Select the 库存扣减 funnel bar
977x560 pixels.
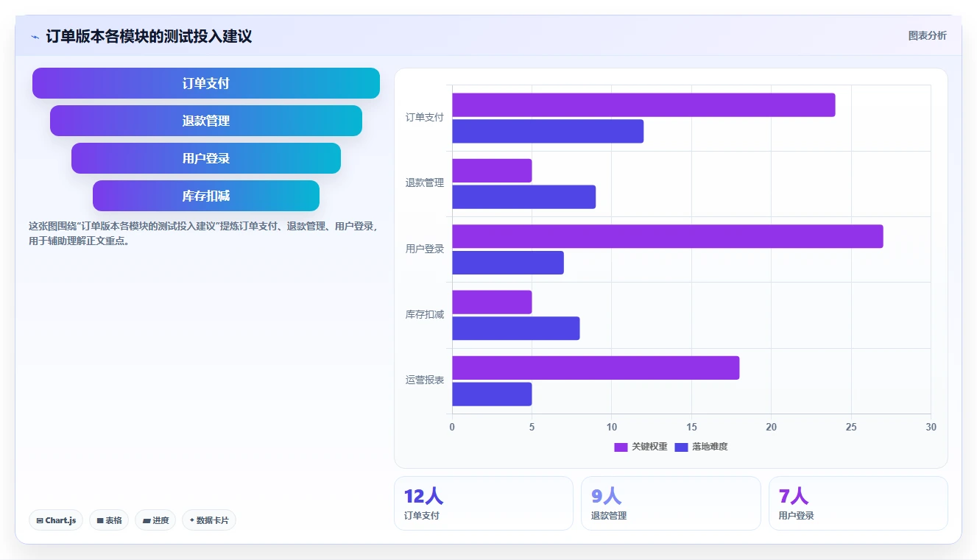(206, 196)
